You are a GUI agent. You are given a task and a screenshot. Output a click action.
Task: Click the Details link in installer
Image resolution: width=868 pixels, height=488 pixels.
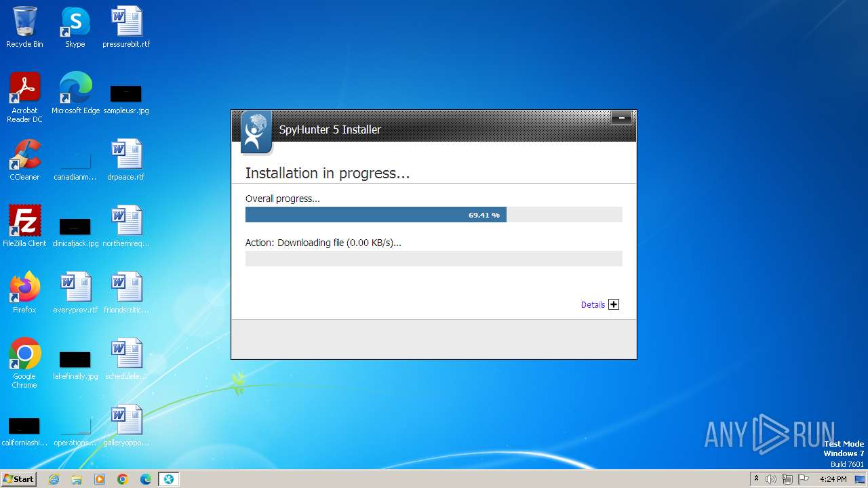click(x=593, y=305)
